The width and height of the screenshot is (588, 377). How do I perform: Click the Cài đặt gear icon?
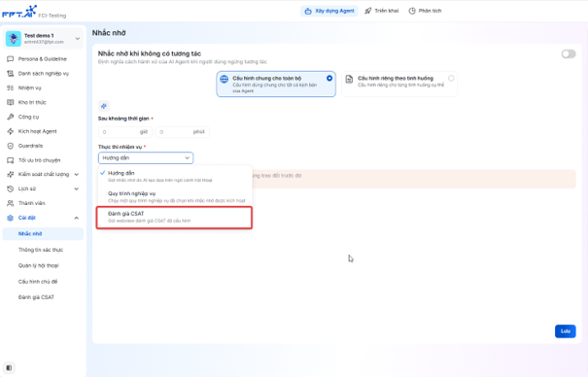click(10, 218)
